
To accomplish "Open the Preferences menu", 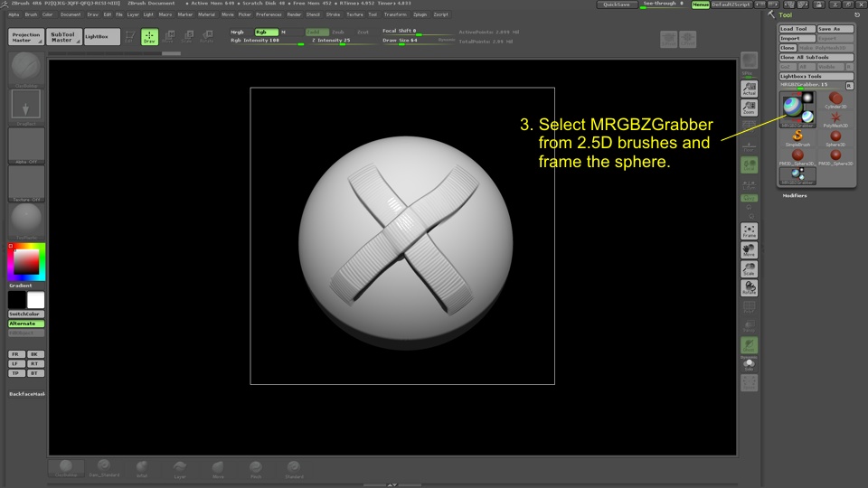I will tap(269, 15).
